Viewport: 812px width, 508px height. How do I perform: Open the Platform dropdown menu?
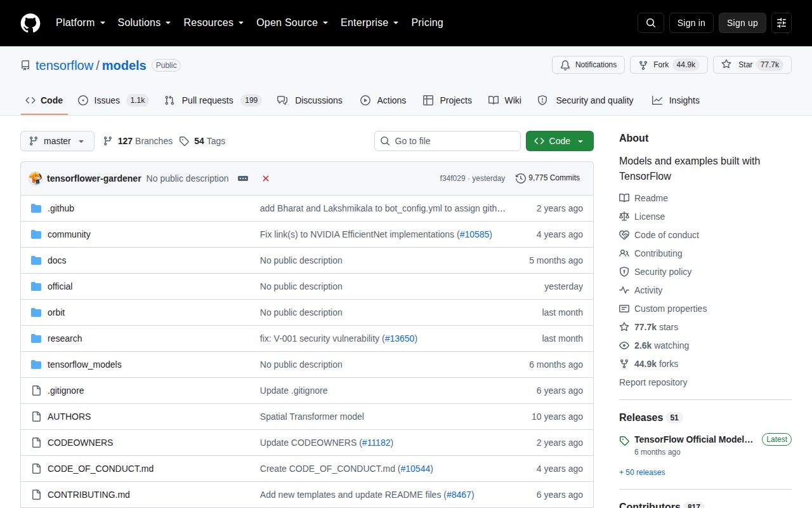click(x=80, y=23)
